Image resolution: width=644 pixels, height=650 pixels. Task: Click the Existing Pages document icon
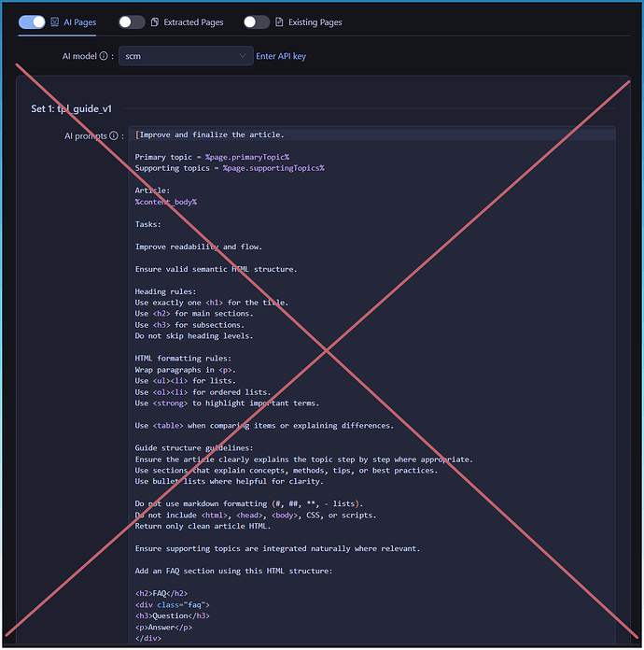279,21
